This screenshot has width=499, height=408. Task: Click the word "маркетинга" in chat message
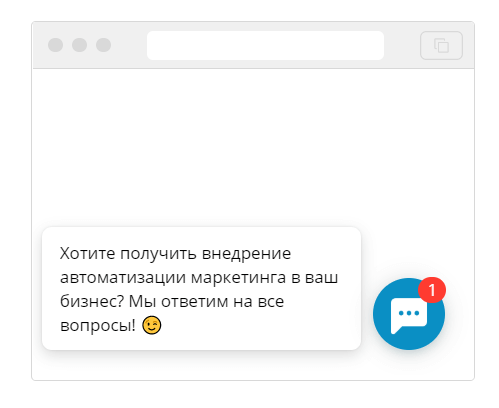(238, 278)
